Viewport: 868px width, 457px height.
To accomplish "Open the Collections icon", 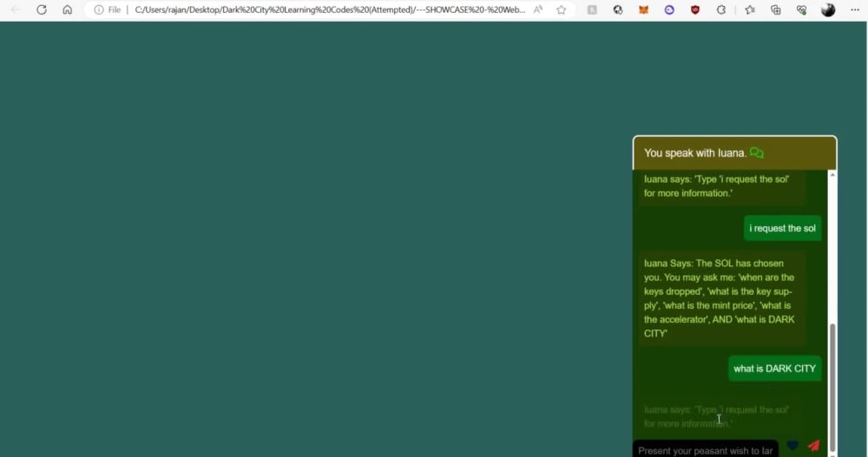I will [x=775, y=10].
